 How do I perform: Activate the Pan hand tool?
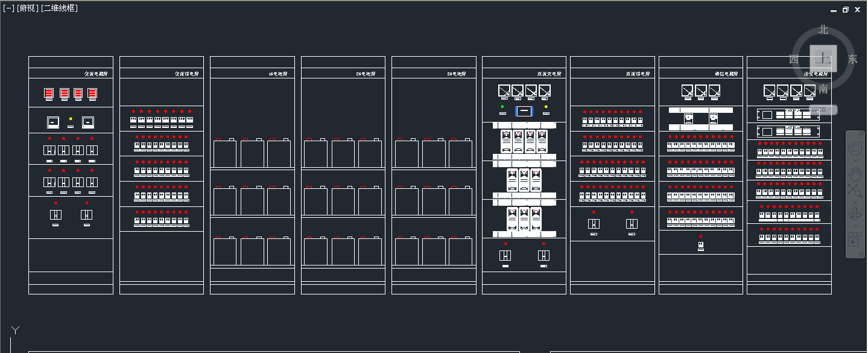pos(855,174)
